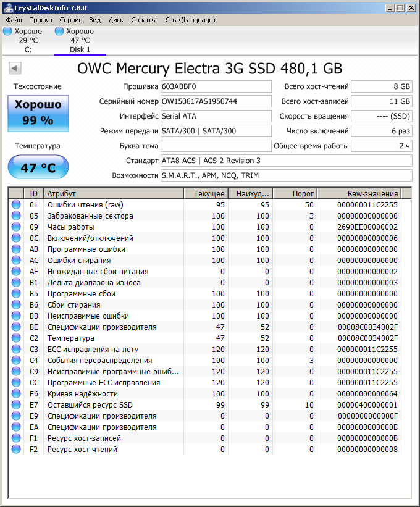The width and height of the screenshot is (420, 507).
Task: Click status orb for Часы работы row
Action: [16, 227]
